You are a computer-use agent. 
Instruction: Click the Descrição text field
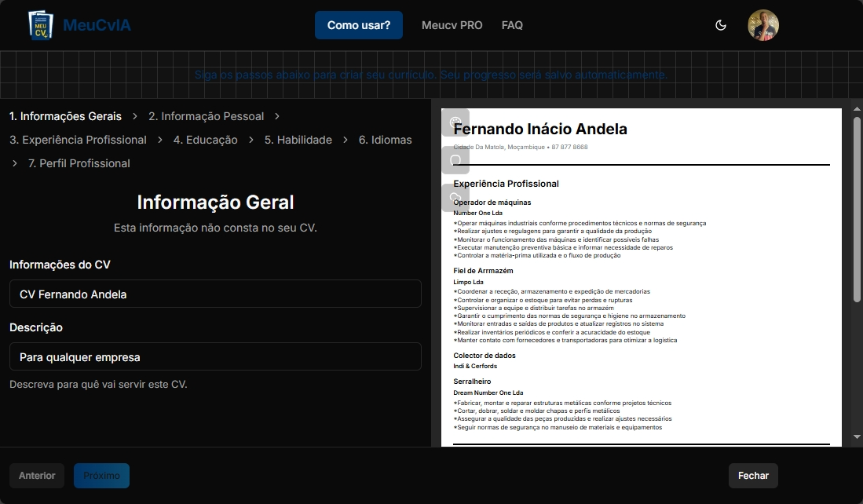(215, 356)
